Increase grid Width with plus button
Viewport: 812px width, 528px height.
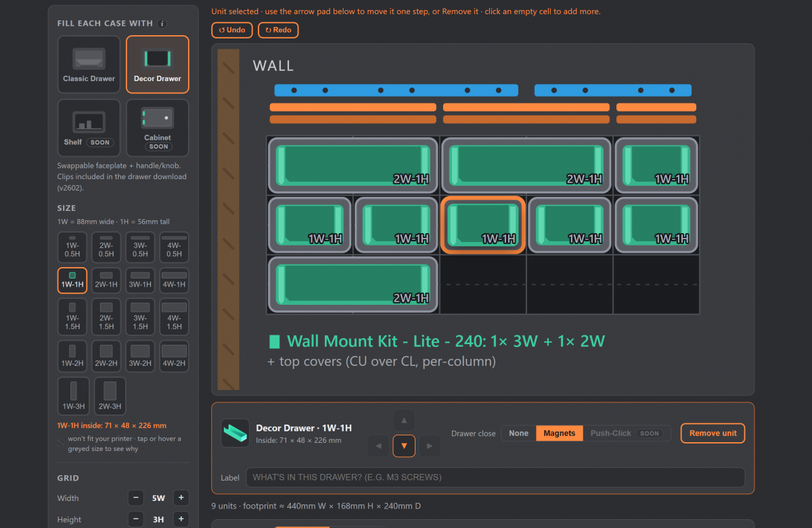coord(181,498)
